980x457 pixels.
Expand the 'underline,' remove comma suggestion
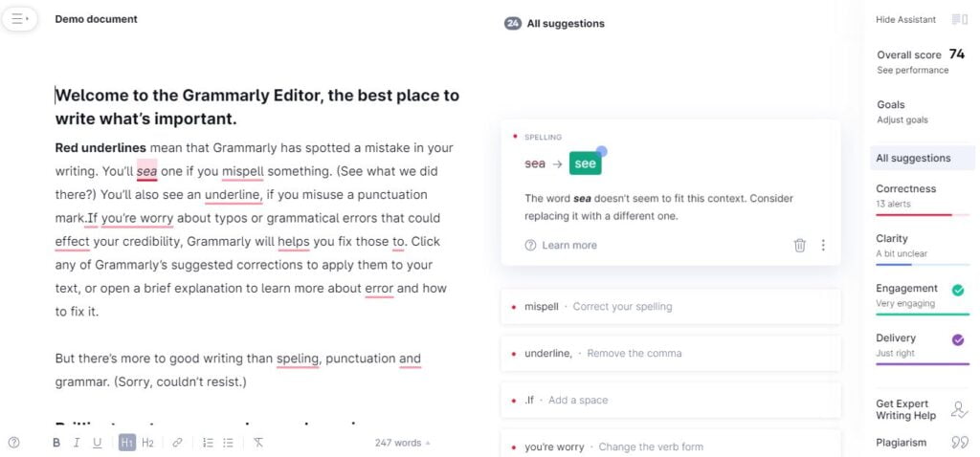pos(671,354)
